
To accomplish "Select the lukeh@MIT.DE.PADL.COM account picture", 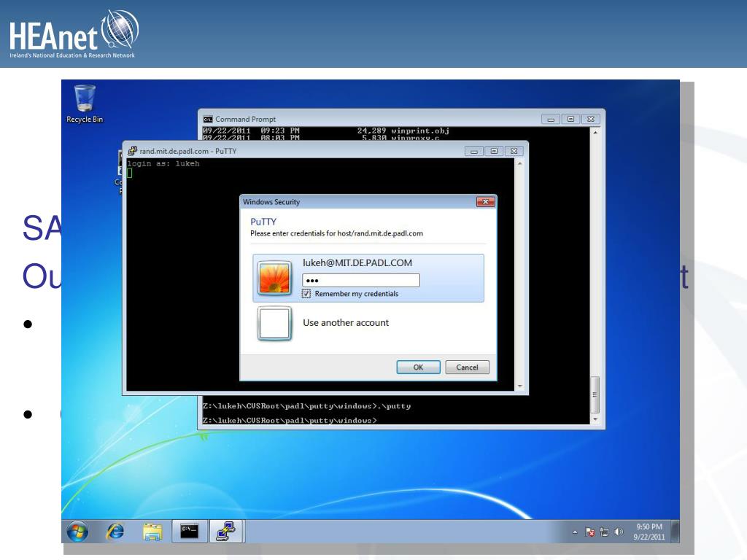I will 274,278.
